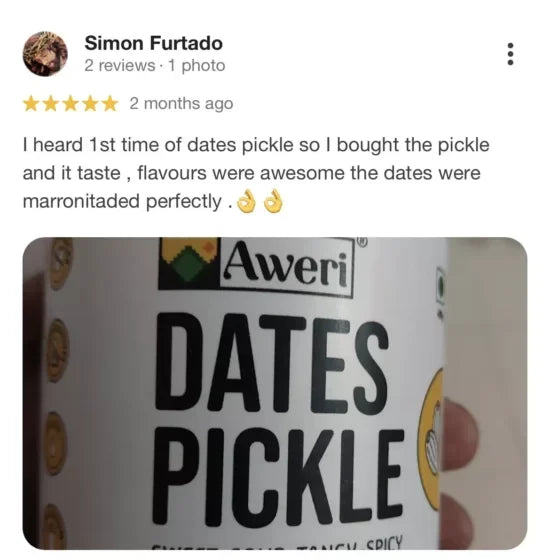Screen dimensions: 550x558
Task: Click the word DATES on the jar label
Action: pos(271,362)
